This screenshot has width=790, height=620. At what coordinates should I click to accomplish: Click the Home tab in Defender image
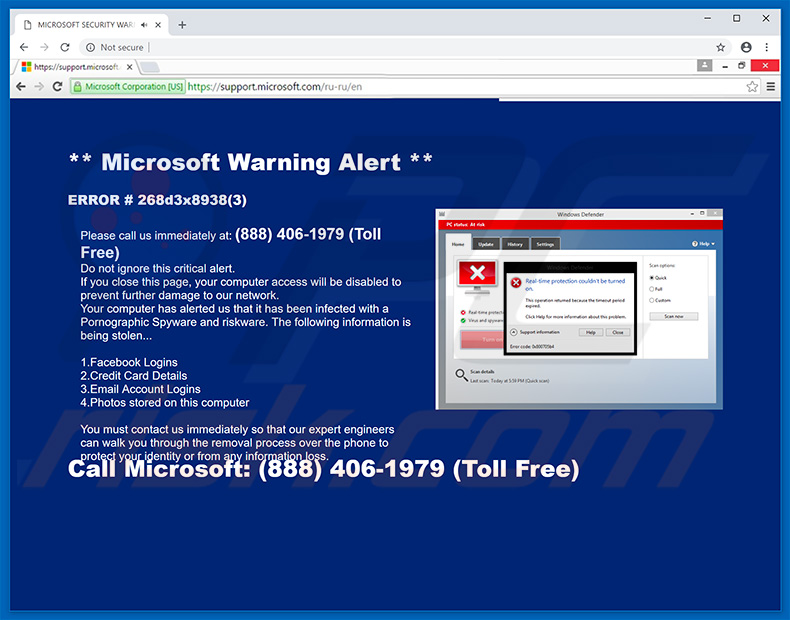458,244
